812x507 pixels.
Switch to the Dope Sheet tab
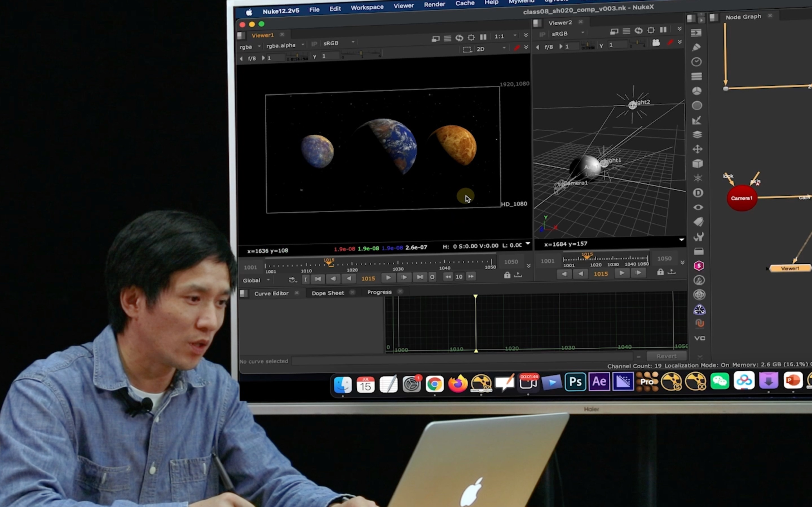coord(328,293)
